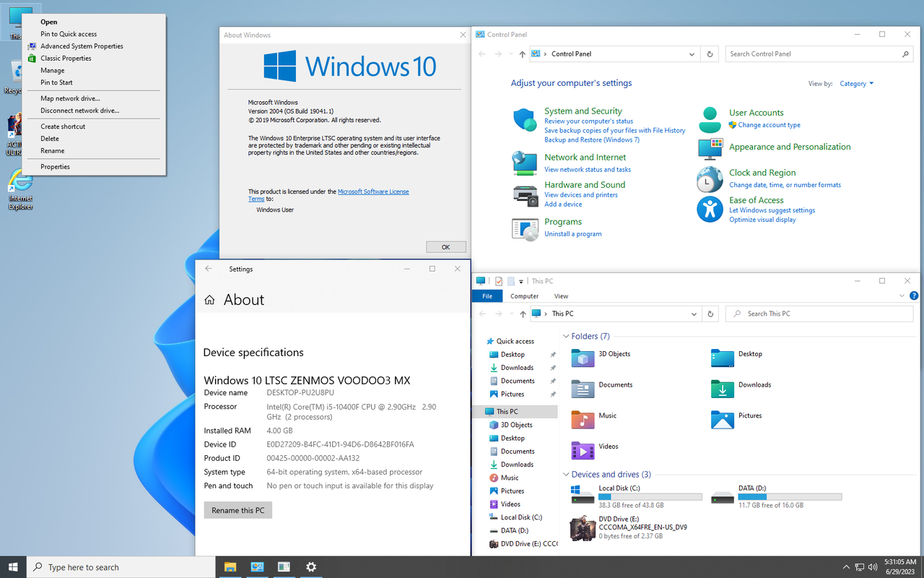Open Internet Explorer desktop shortcut

pos(20,190)
